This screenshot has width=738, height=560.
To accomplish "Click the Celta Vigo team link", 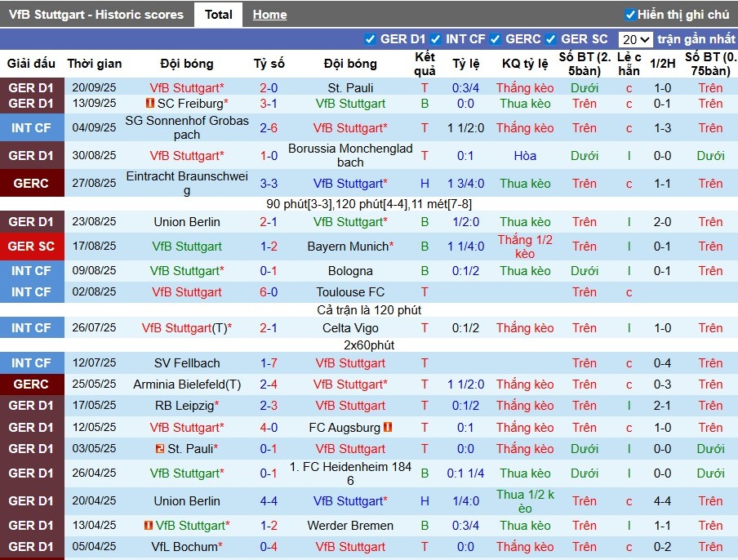I will [x=350, y=327].
